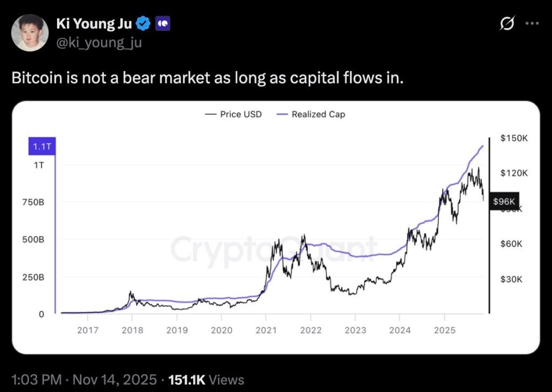Click the $150K price axis label
The width and height of the screenshot is (552, 392).
tap(514, 139)
